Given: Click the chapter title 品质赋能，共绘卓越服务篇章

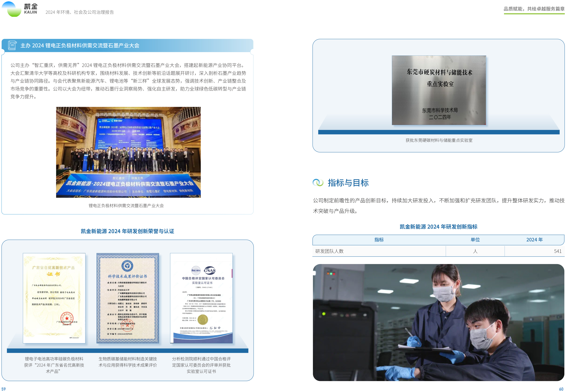Looking at the screenshot, I should click(x=534, y=9).
